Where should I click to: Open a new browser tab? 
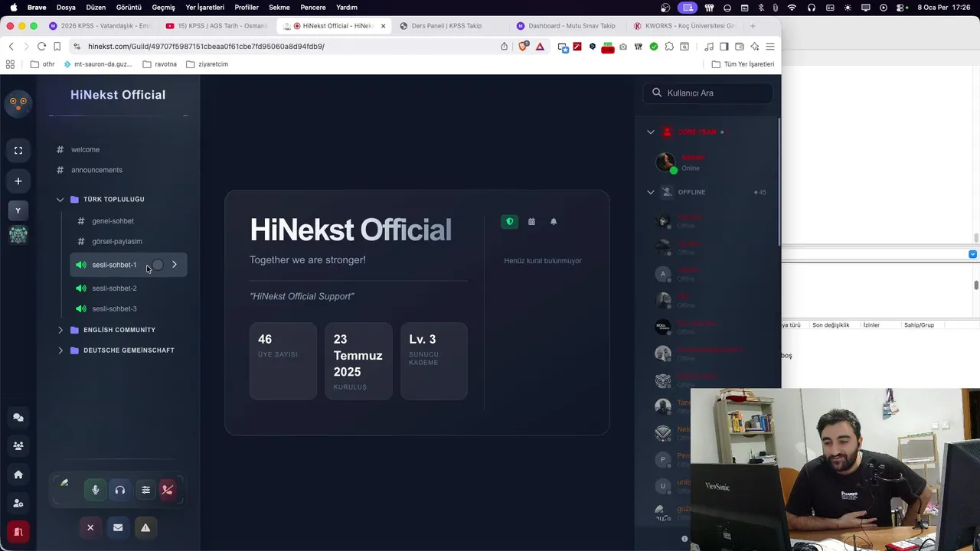click(x=753, y=26)
